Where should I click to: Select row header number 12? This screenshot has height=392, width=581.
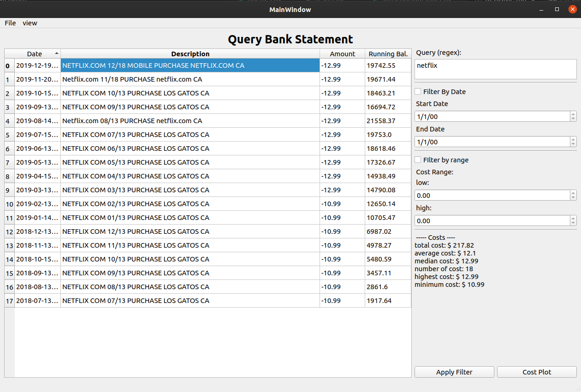click(10, 232)
